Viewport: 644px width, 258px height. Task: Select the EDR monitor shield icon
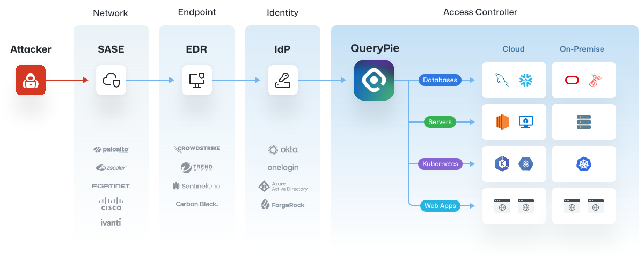197,80
